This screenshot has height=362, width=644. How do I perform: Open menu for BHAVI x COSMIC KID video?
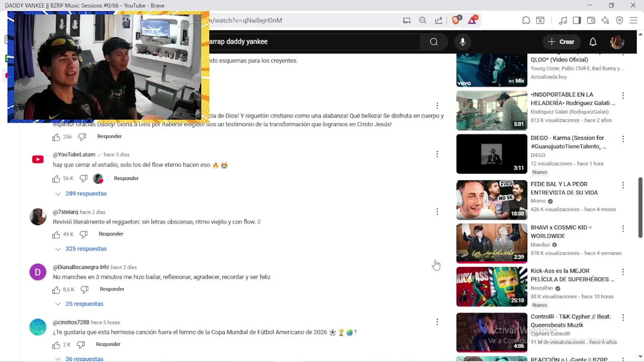click(x=623, y=228)
